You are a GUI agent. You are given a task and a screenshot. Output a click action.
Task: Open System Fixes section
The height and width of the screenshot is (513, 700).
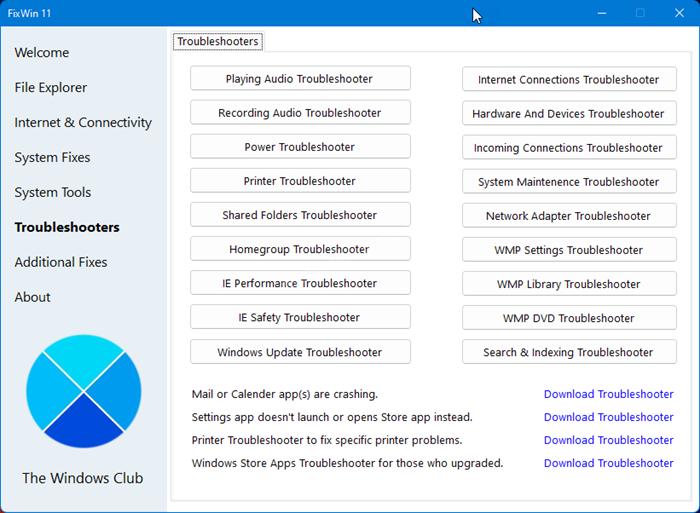pos(52,158)
